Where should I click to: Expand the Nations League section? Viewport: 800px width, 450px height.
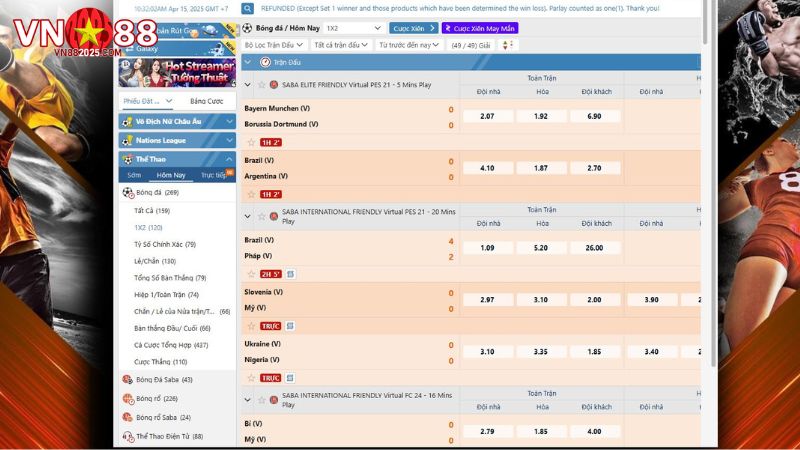coord(229,140)
